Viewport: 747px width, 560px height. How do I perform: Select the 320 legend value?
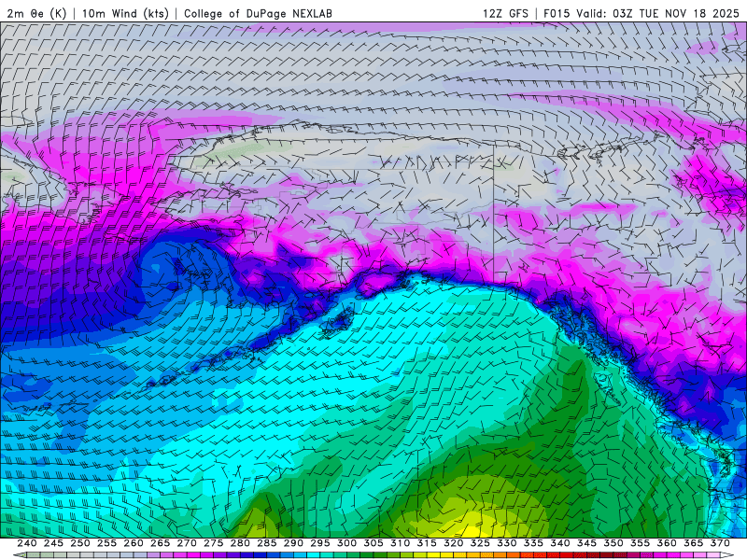click(454, 543)
